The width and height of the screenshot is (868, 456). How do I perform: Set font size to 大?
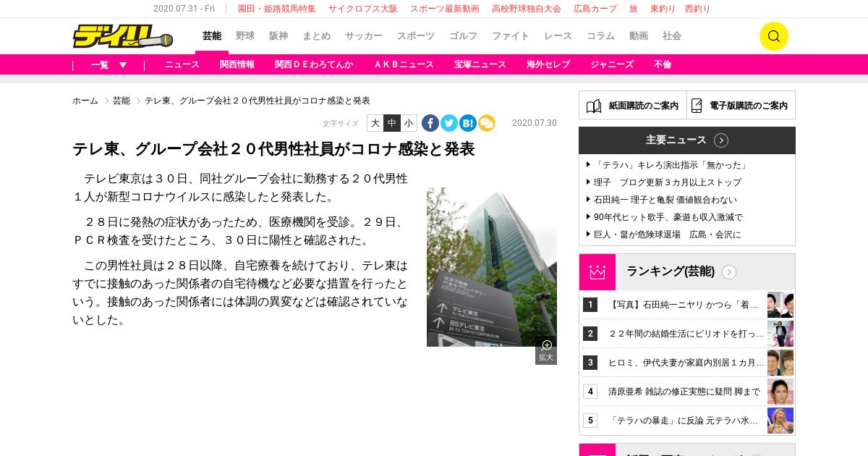[375, 123]
